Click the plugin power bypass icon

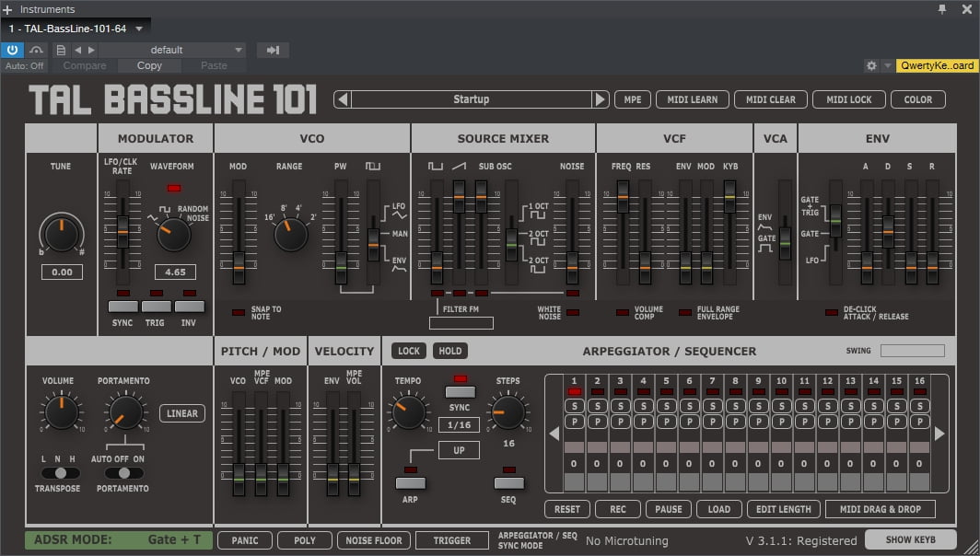[13, 50]
